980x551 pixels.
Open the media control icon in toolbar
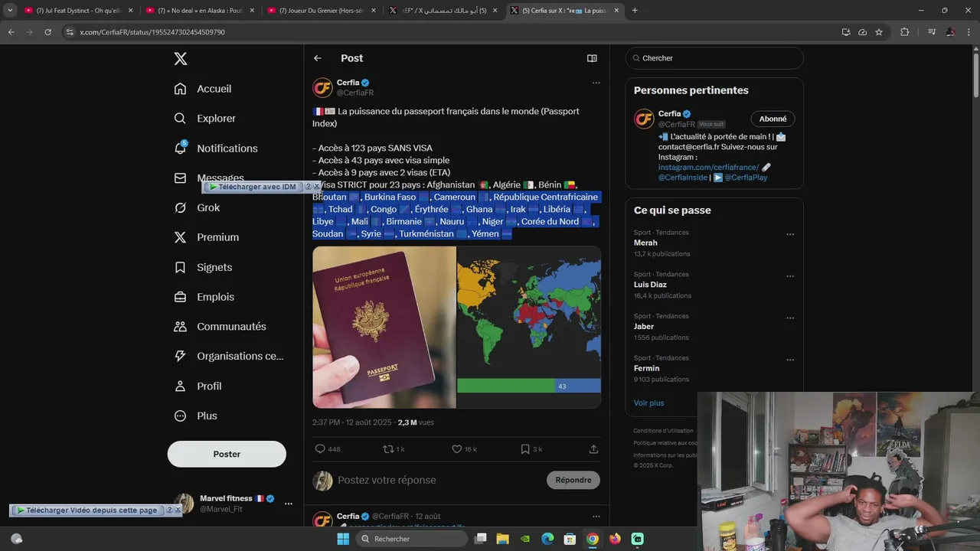pyautogui.click(x=932, y=32)
